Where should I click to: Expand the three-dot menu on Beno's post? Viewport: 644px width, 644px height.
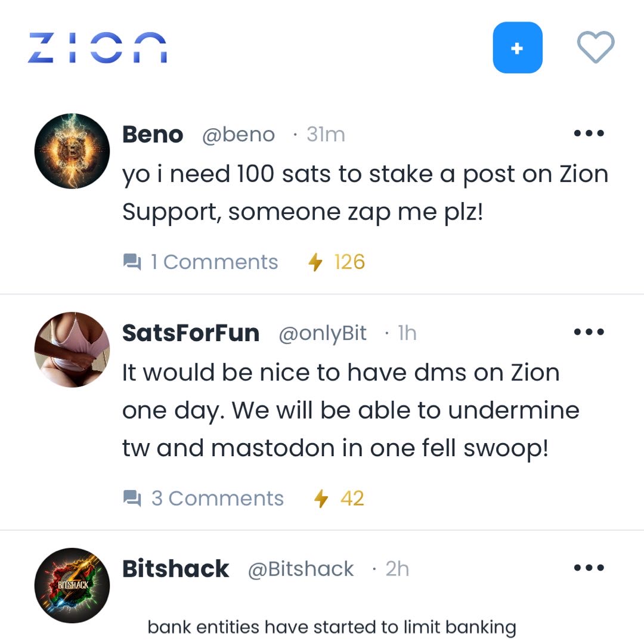(x=589, y=134)
